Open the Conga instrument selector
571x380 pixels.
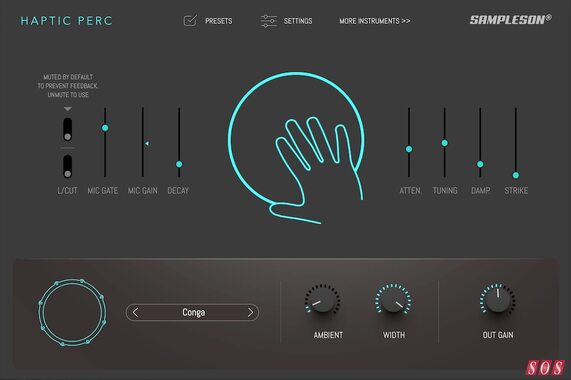[x=193, y=312]
